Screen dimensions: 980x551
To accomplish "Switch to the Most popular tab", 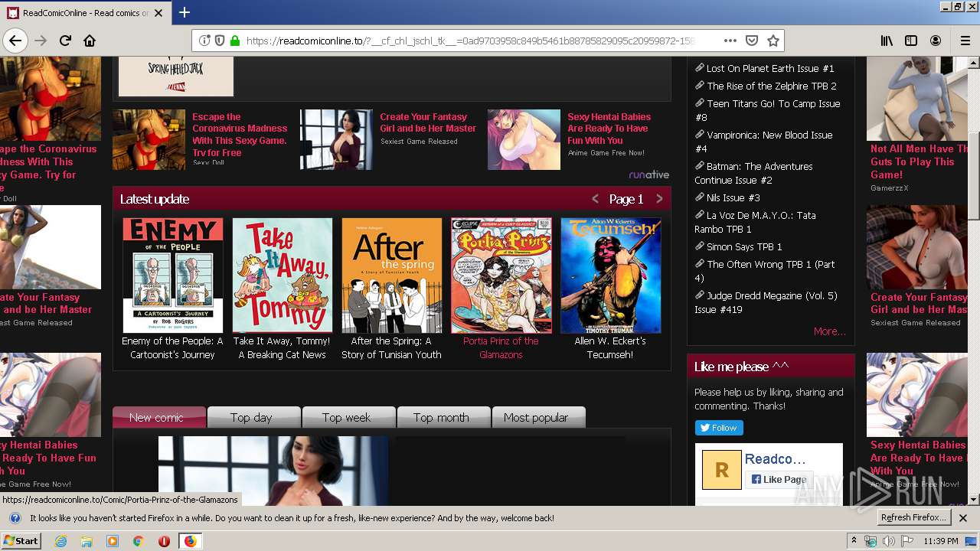I will (539, 417).
